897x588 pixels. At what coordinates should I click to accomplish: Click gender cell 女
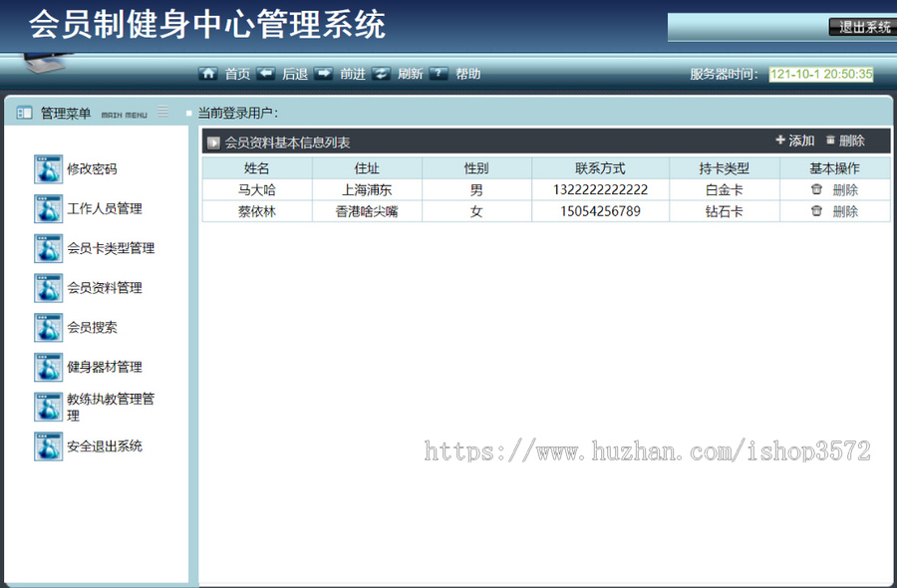[x=476, y=211]
